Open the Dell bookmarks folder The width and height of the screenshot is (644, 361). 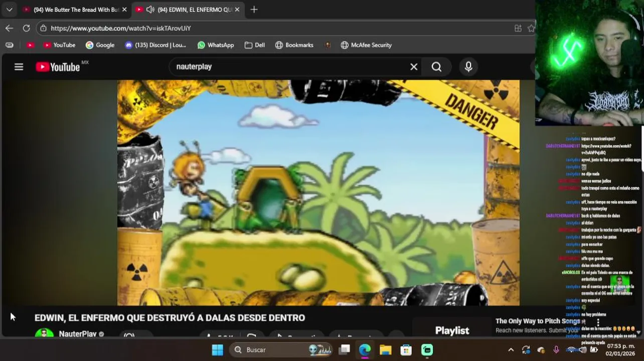[x=255, y=45]
